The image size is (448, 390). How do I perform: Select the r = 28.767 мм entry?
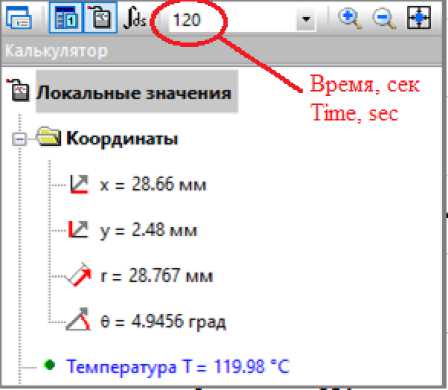pyautogui.click(x=156, y=276)
